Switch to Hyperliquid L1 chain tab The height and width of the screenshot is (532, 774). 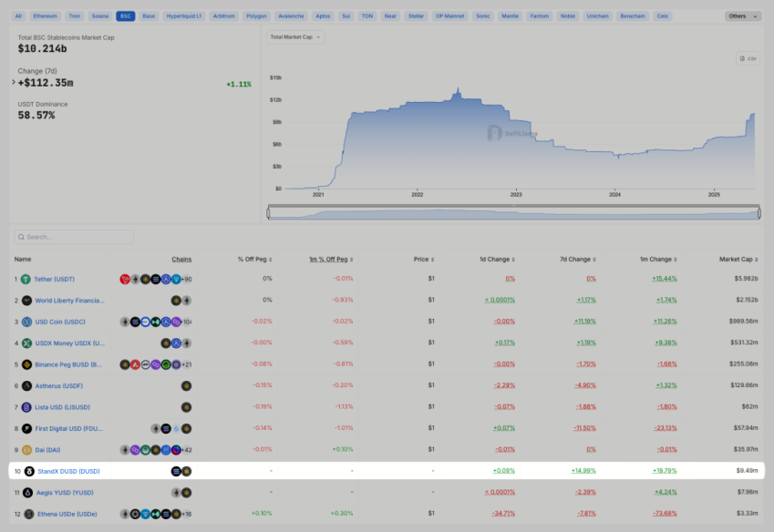coord(184,16)
